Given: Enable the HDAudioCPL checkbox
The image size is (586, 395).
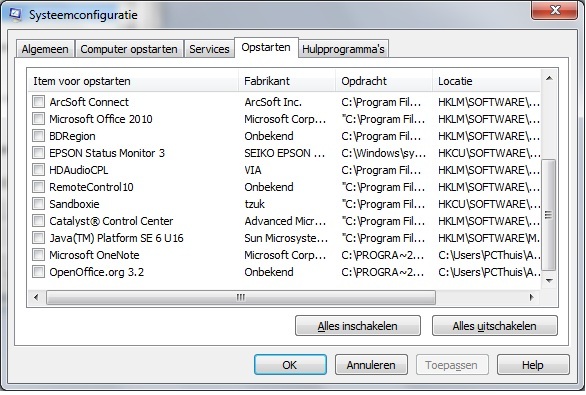Looking at the screenshot, I should [38, 170].
